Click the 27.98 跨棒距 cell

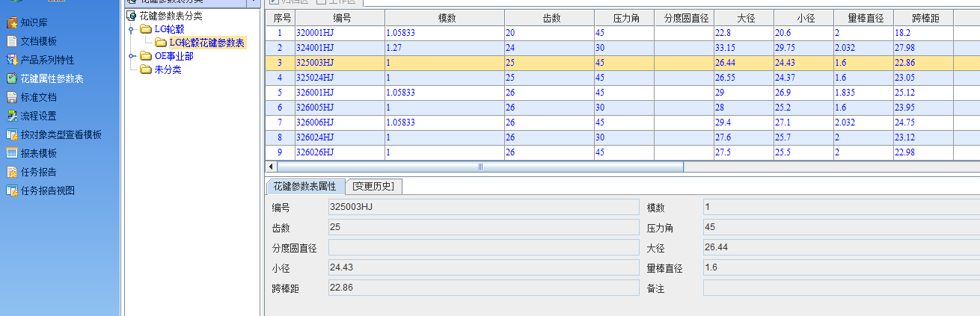pos(923,48)
